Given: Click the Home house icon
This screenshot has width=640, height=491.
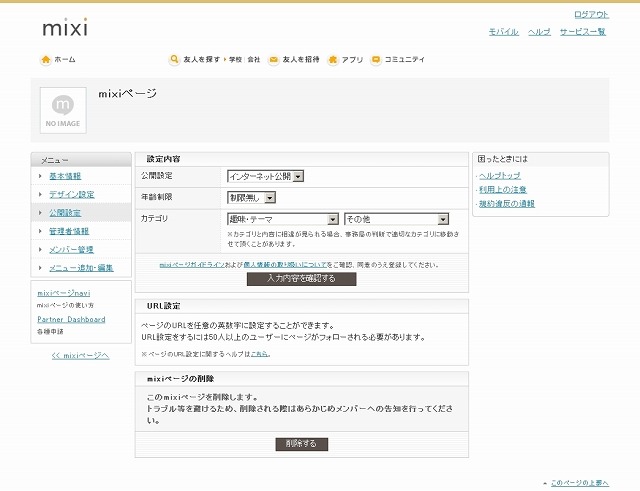Looking at the screenshot, I should (x=46, y=60).
